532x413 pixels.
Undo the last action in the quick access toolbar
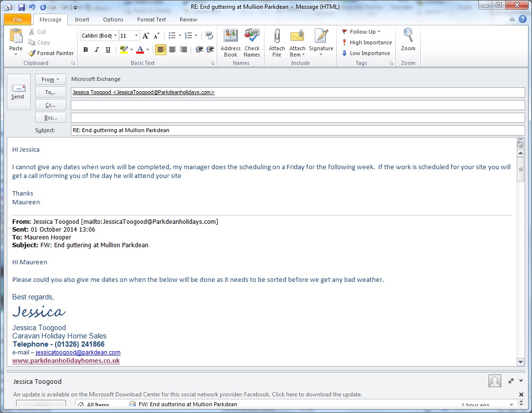point(32,7)
